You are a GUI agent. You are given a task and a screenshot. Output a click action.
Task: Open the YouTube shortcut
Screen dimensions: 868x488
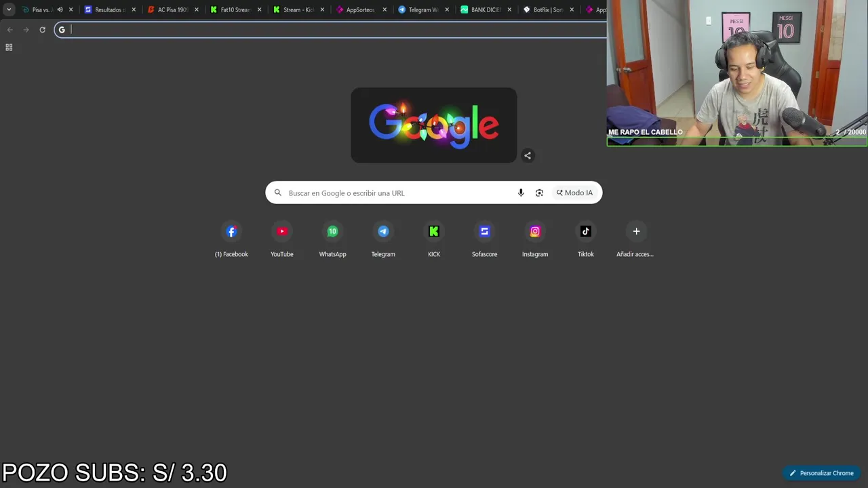(282, 240)
